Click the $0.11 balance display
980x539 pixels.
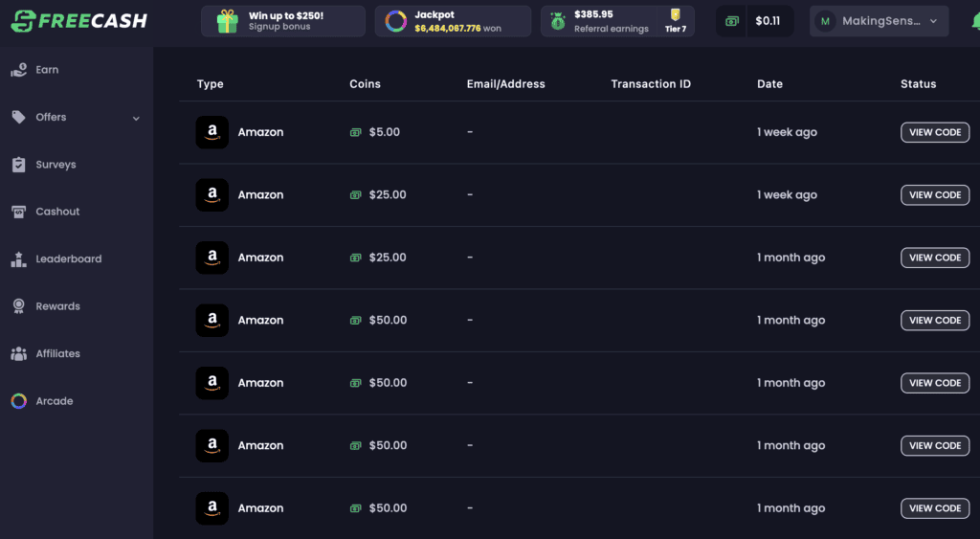[x=768, y=21]
